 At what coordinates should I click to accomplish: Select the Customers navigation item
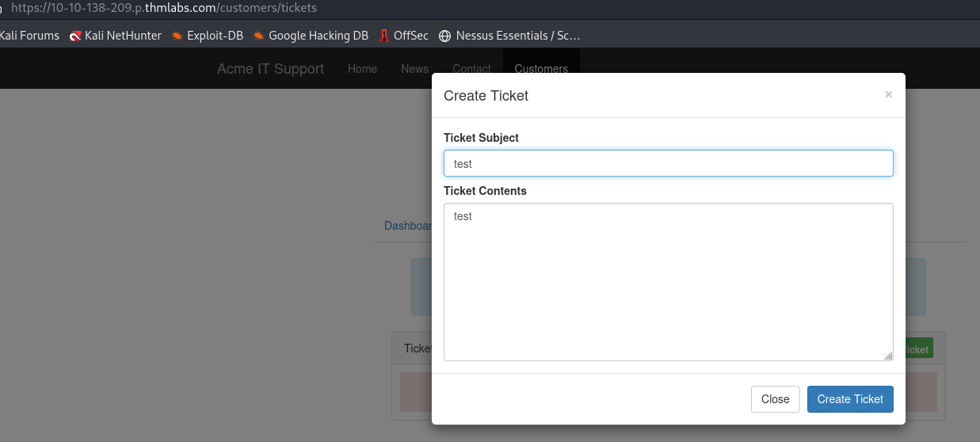coord(541,68)
